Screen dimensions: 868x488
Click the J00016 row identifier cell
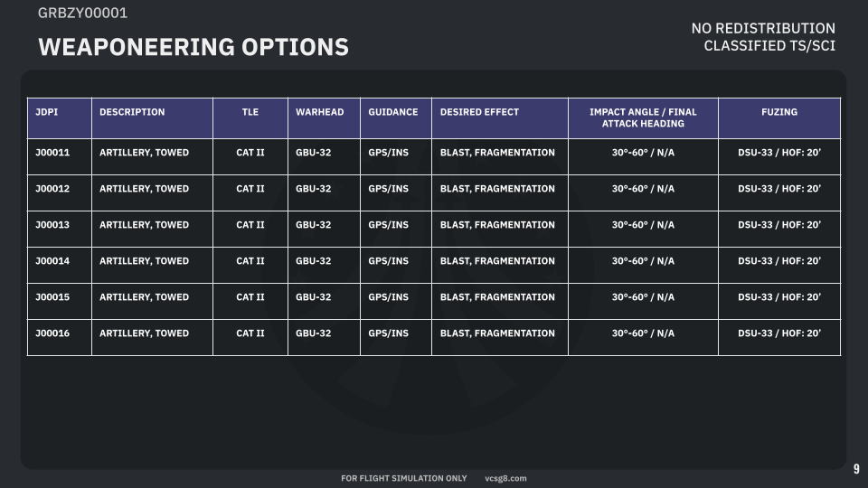point(52,333)
